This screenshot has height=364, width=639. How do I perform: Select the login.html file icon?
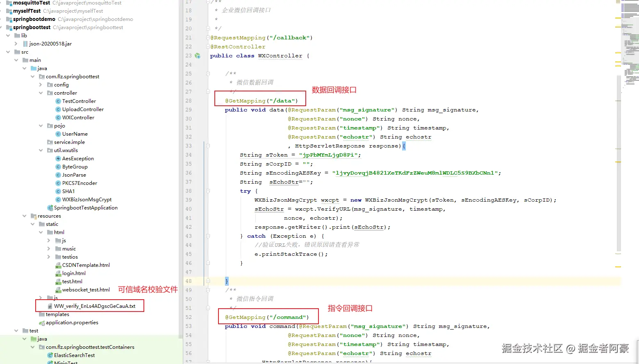coord(58,273)
